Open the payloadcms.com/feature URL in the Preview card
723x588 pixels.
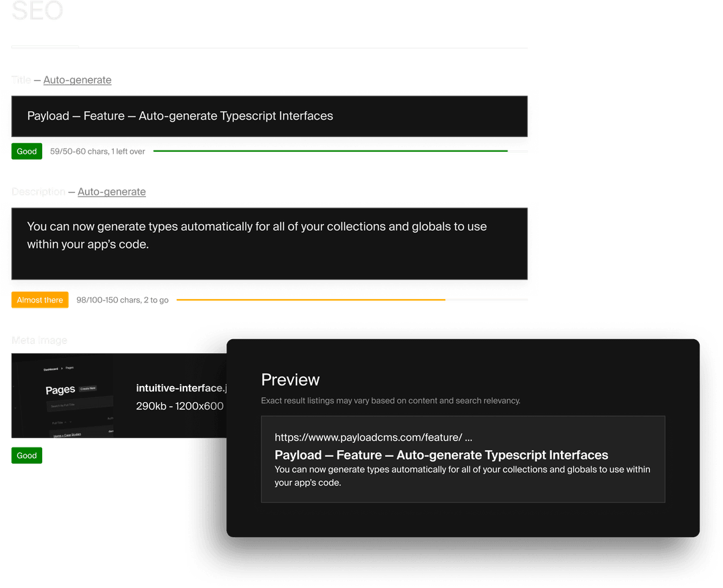tap(372, 437)
